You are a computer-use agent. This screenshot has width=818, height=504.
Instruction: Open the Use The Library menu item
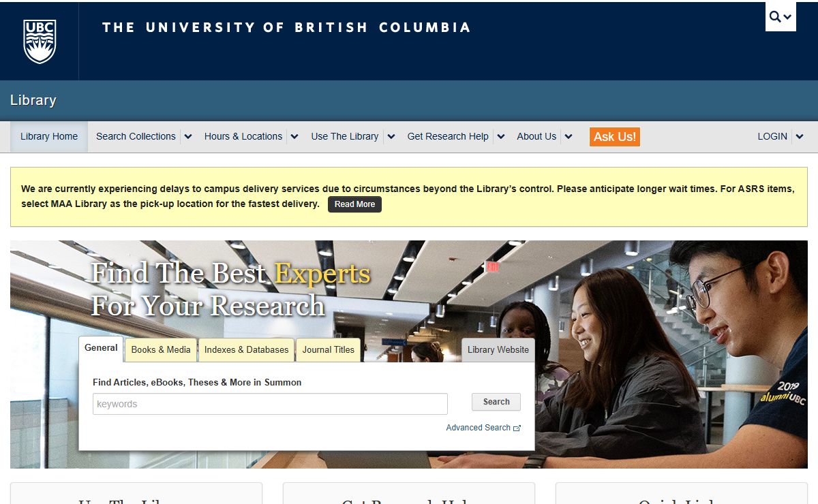pyautogui.click(x=345, y=137)
